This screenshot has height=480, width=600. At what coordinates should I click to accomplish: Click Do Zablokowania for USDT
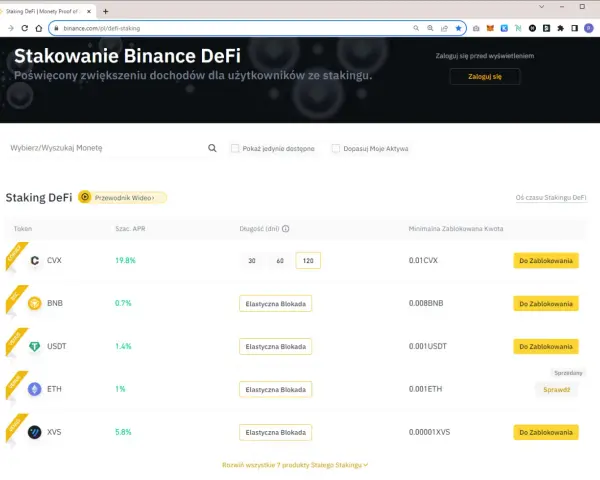[546, 346]
